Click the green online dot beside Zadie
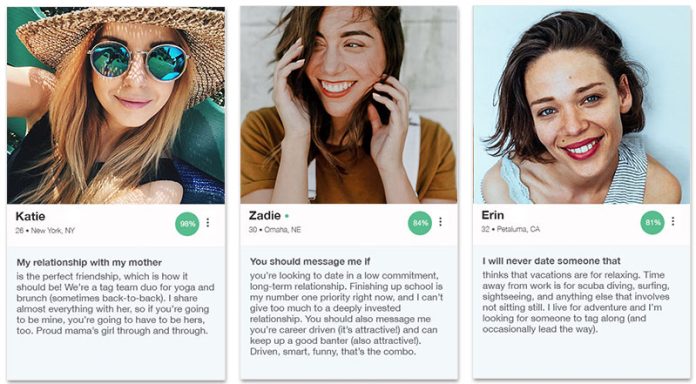The height and width of the screenshot is (384, 696). pyautogui.click(x=287, y=216)
